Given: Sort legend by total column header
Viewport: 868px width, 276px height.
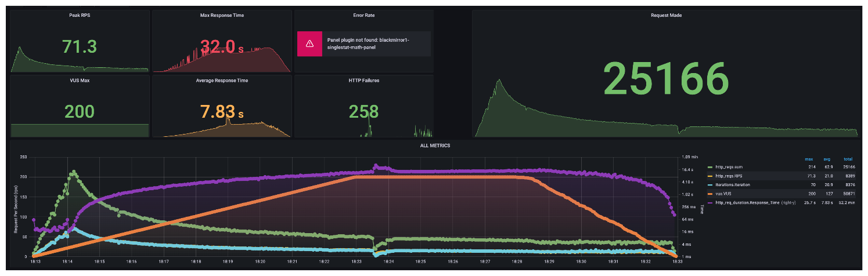Looking at the screenshot, I should click(x=848, y=158).
